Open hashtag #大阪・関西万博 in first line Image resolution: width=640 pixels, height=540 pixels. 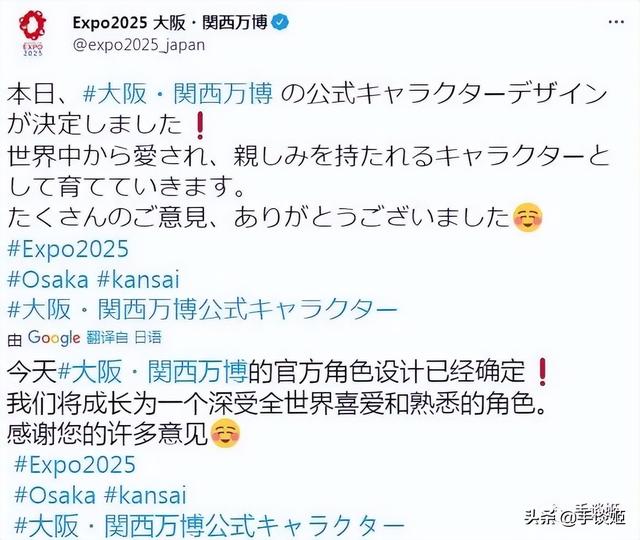[x=178, y=94]
